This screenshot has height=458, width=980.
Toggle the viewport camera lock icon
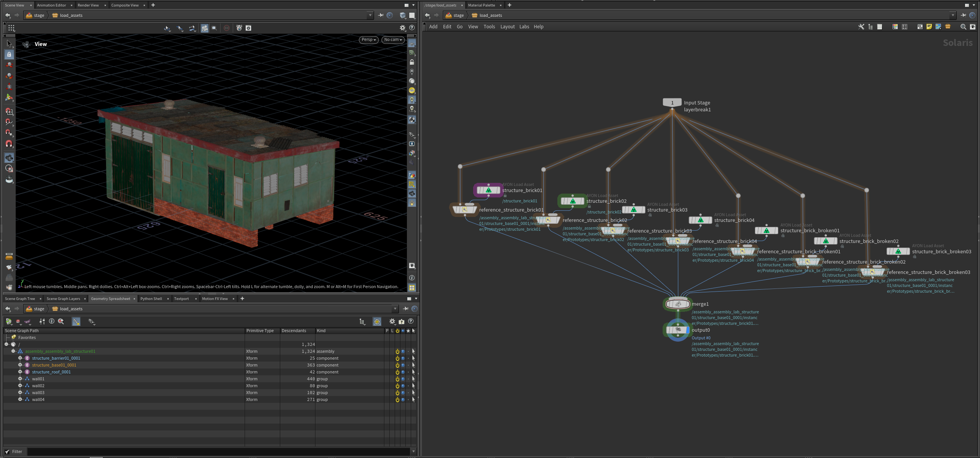click(x=412, y=62)
